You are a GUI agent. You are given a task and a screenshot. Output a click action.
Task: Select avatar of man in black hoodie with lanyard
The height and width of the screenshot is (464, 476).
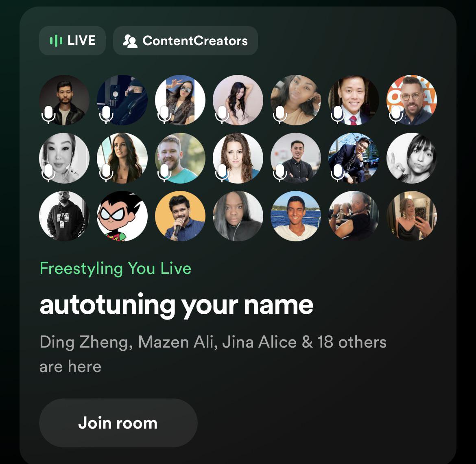coord(64,216)
